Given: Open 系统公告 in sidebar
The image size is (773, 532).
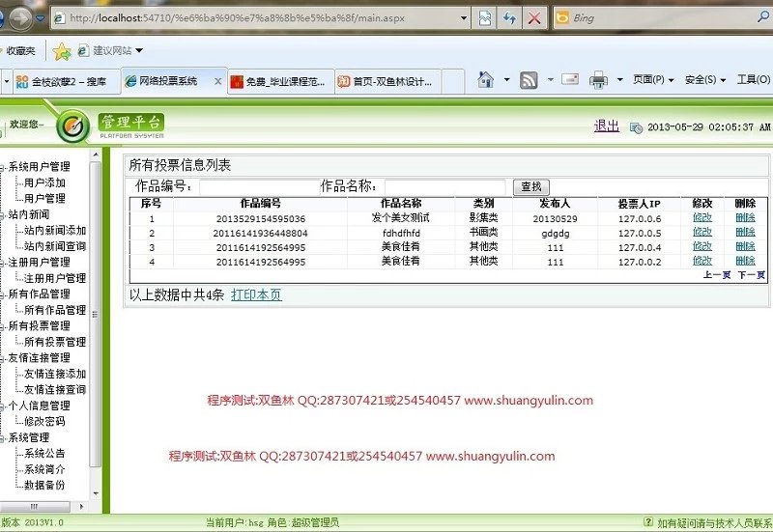Looking at the screenshot, I should coord(44,454).
